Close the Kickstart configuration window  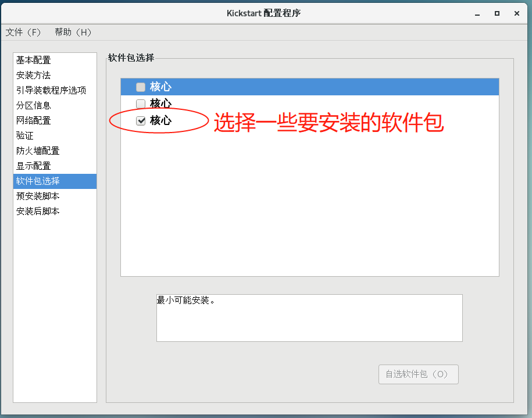click(x=517, y=13)
